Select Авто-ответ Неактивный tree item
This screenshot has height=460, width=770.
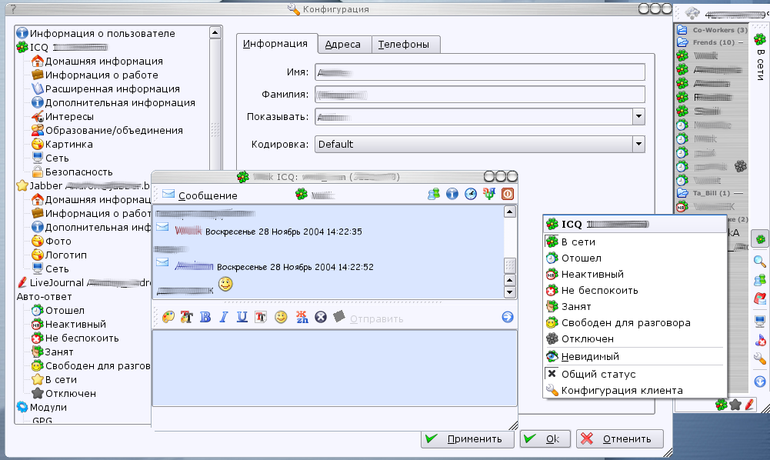[x=69, y=324]
